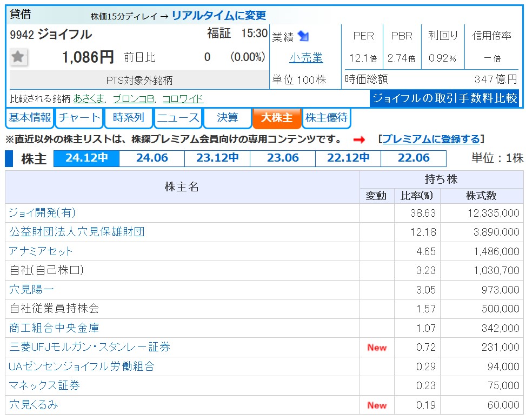Click the 変動 column header
The width and height of the screenshot is (526, 420).
coord(376,196)
